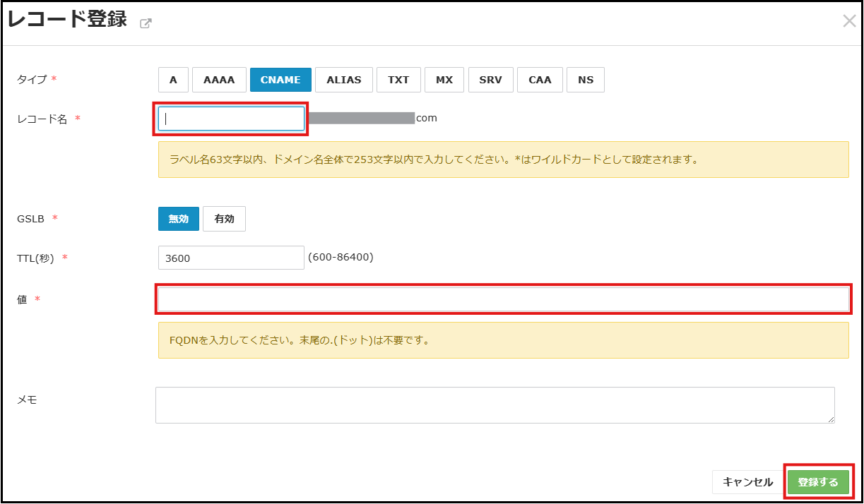The height and width of the screenshot is (504, 864).
Task: Click the 値 input field
Action: [503, 299]
